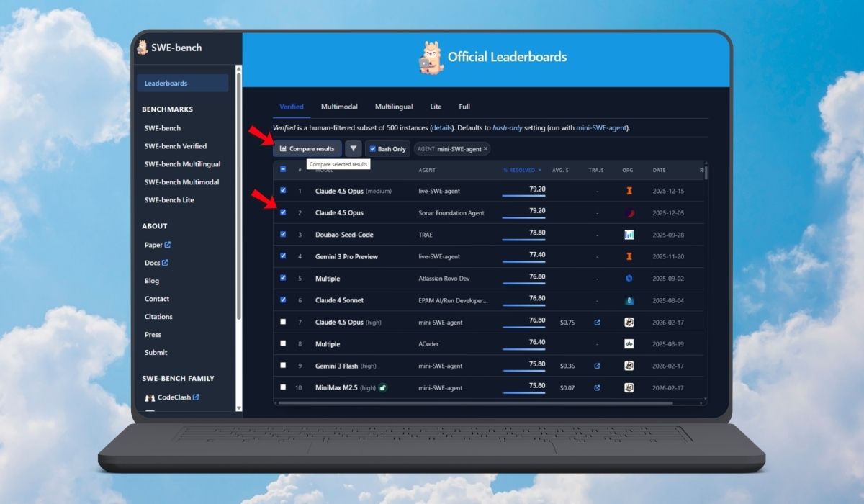Click the external link icon beside CodeClash
Image resolution: width=864 pixels, height=504 pixels.
(195, 397)
